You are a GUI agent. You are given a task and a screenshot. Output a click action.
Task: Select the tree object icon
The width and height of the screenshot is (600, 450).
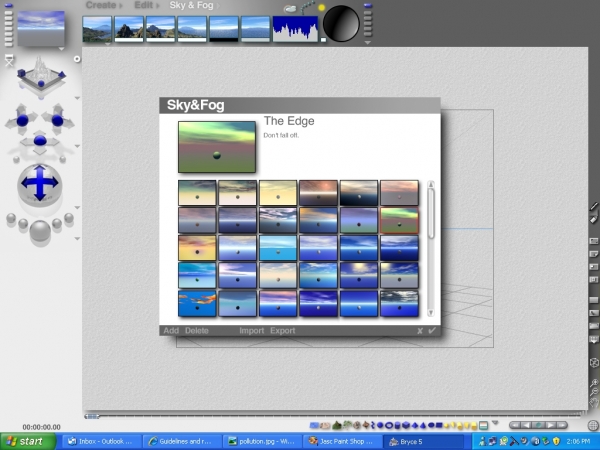pos(347,425)
